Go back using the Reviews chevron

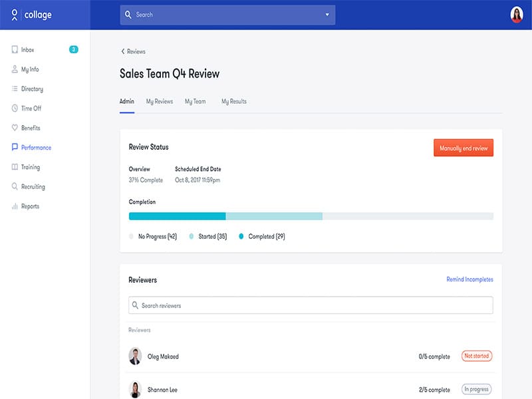click(x=123, y=51)
